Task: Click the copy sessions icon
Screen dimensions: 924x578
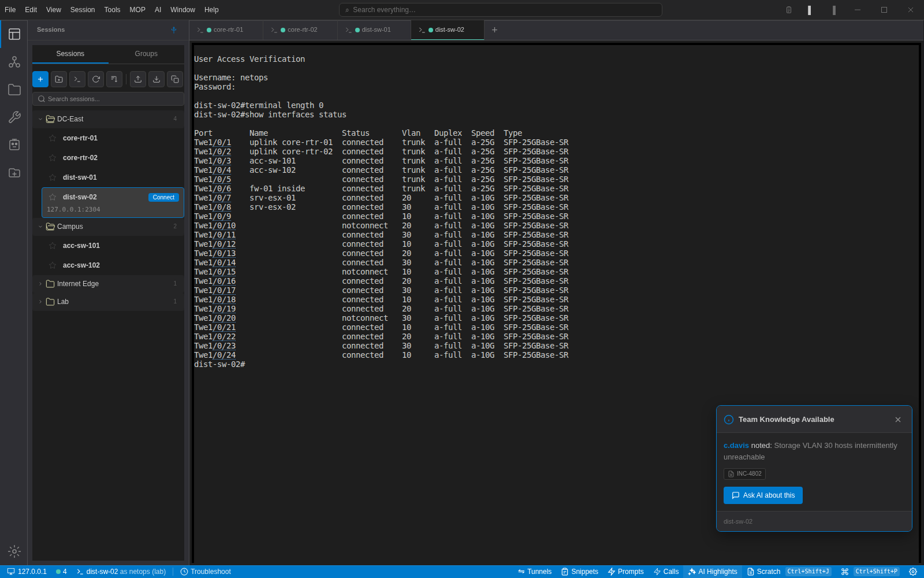Action: point(175,79)
